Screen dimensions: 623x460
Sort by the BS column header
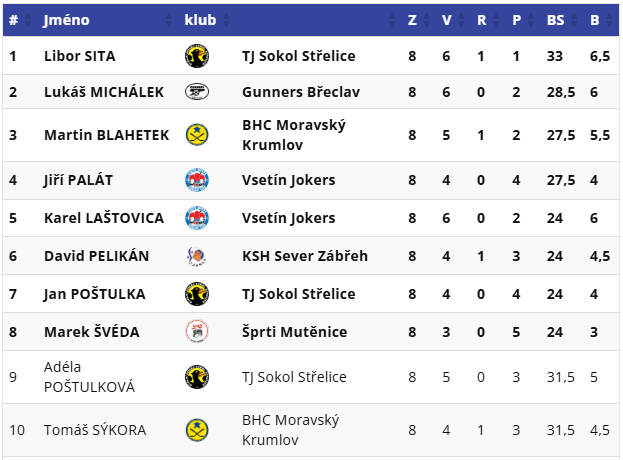pyautogui.click(x=556, y=19)
